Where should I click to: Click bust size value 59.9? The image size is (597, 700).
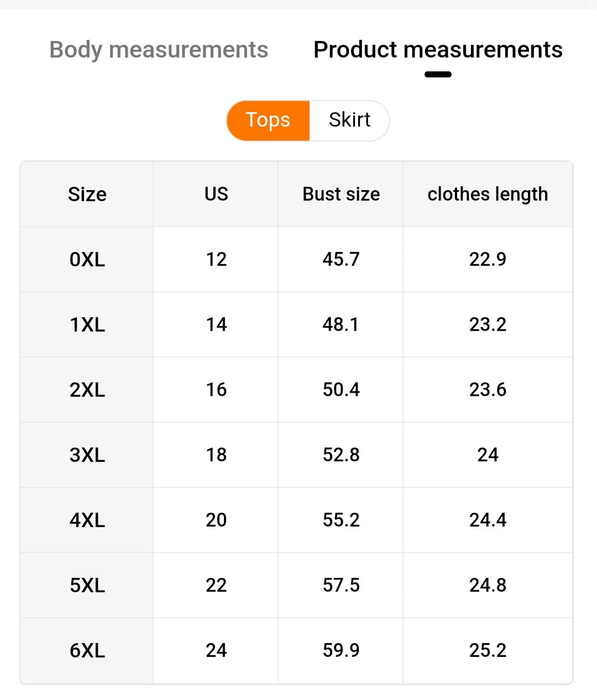tap(341, 650)
